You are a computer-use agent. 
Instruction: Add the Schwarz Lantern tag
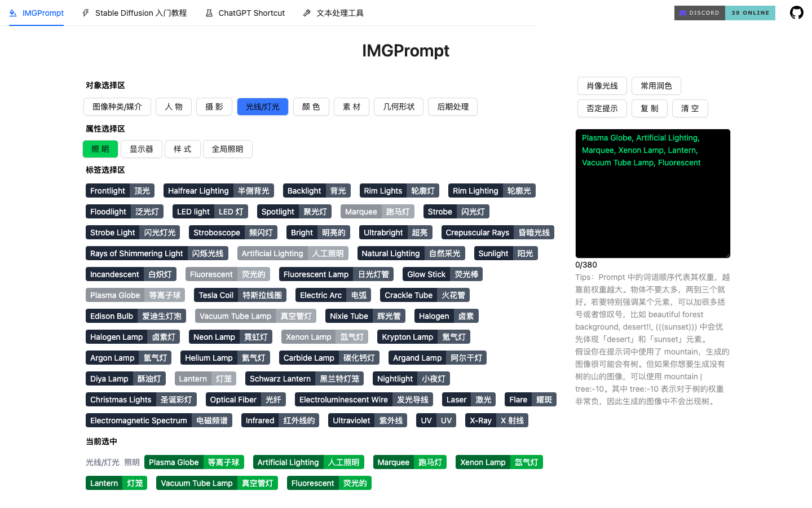click(304, 379)
